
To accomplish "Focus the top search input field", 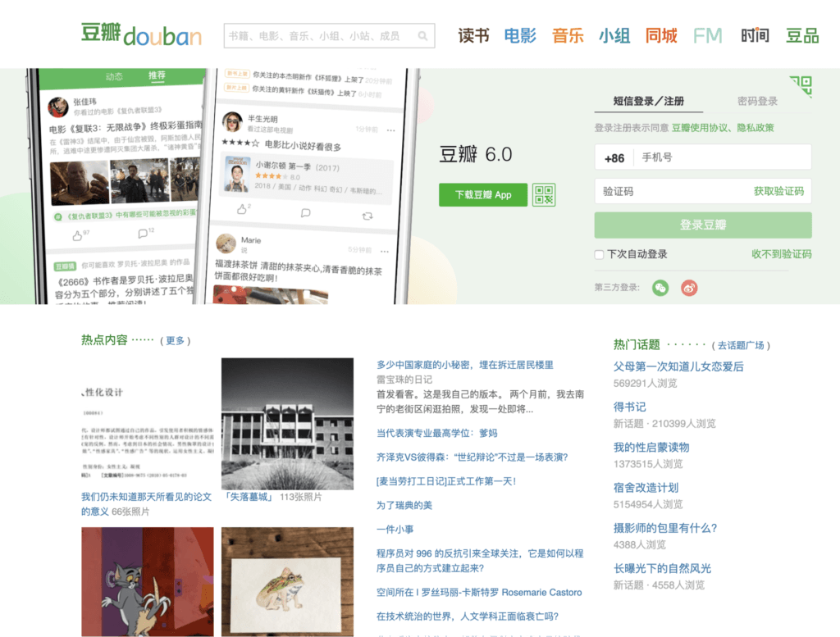I will 329,36.
